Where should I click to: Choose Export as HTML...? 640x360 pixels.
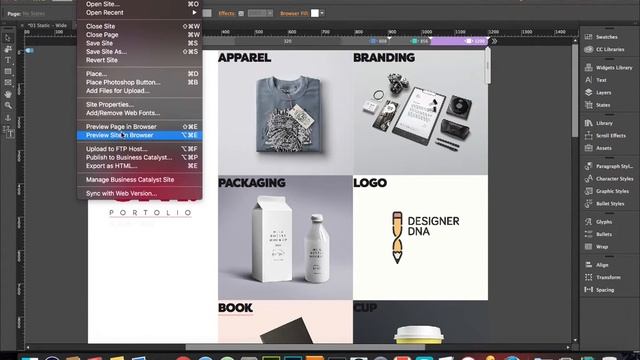(x=140, y=166)
